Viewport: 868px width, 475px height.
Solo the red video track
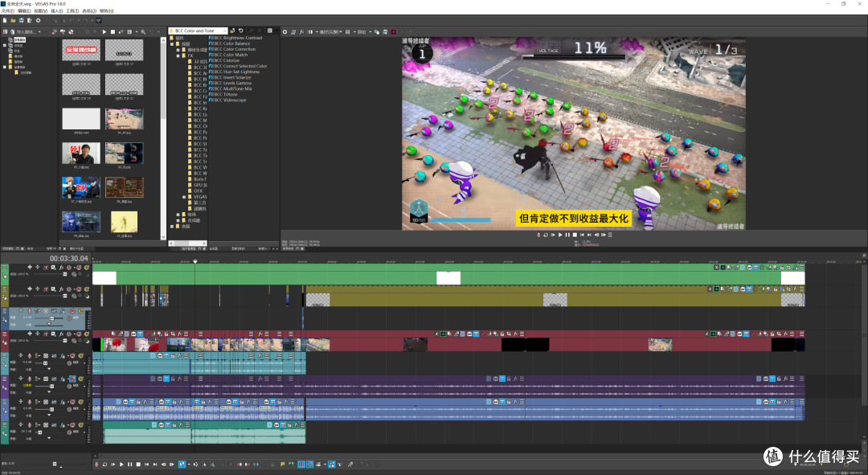pyautogui.click(x=86, y=334)
